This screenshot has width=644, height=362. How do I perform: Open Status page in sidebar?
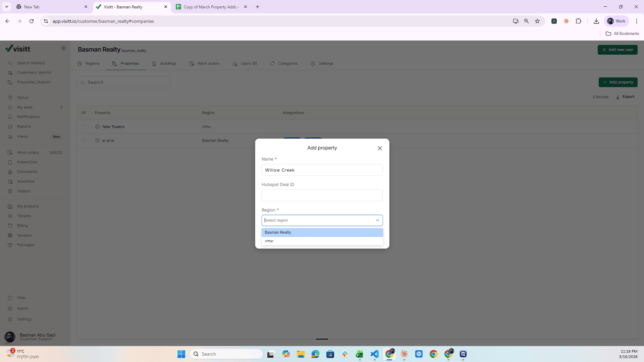(x=23, y=98)
